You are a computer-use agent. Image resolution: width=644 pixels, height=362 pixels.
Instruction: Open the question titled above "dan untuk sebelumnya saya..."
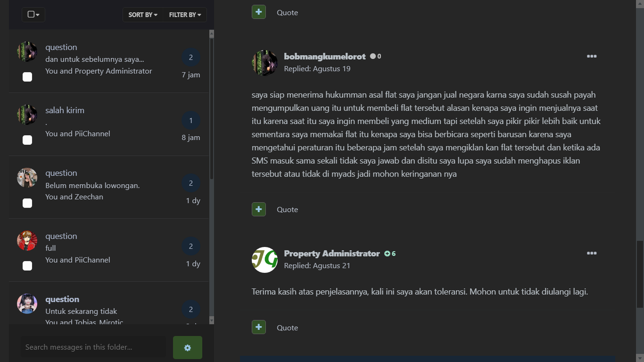coord(61,47)
